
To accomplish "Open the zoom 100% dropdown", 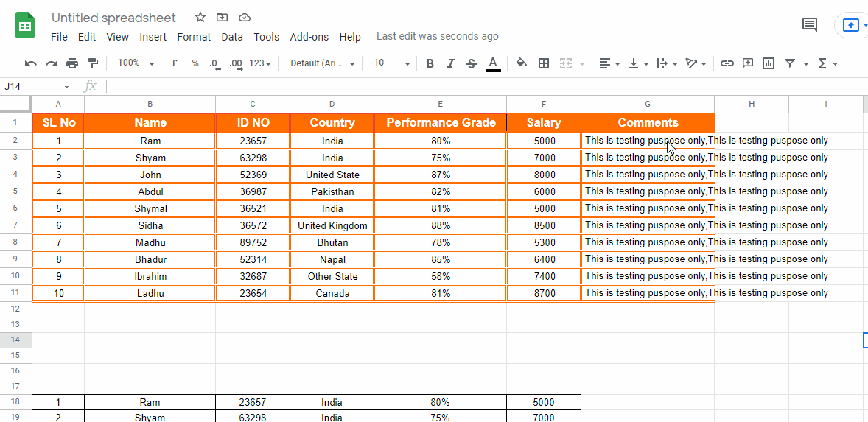I will coord(136,63).
